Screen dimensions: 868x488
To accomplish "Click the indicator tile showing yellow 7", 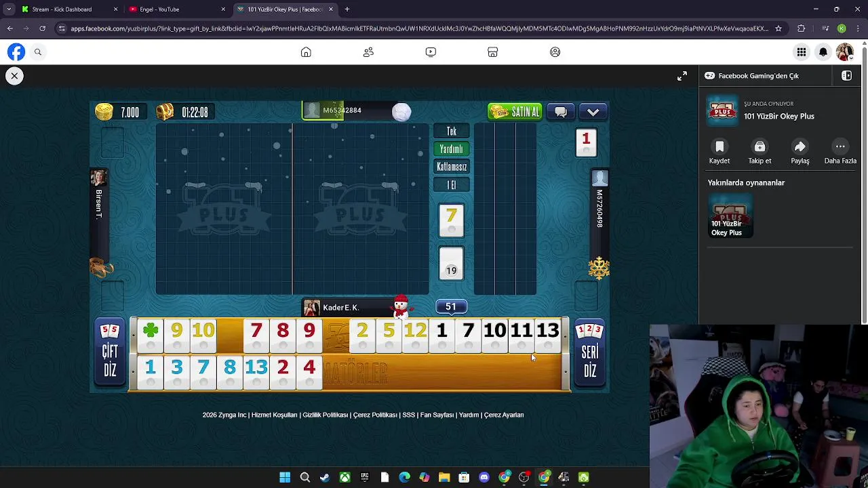I will click(x=452, y=220).
